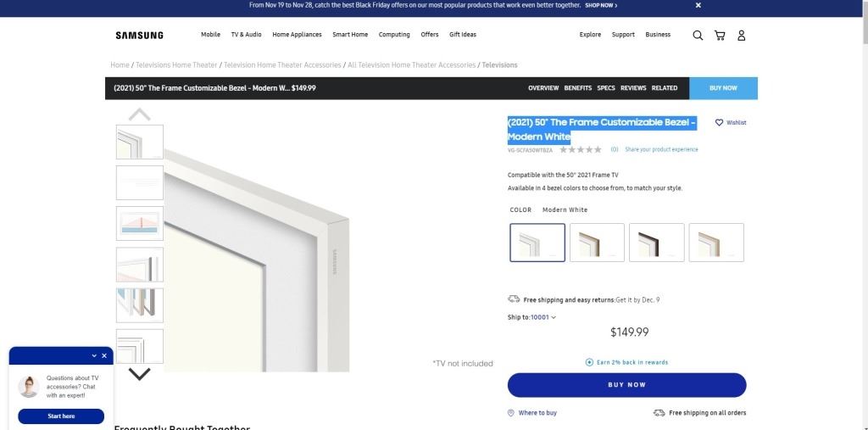
Task: Start here chat with an expert
Action: pos(61,416)
